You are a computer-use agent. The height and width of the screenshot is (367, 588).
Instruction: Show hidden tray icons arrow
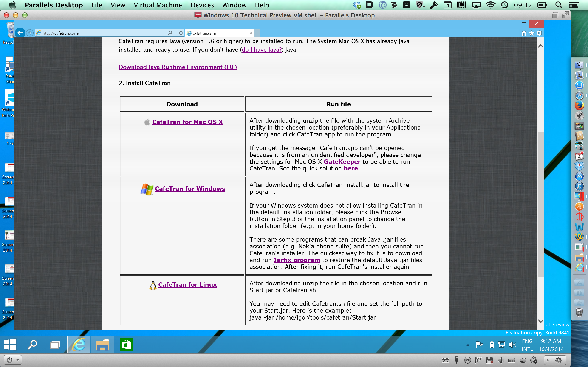coord(468,345)
